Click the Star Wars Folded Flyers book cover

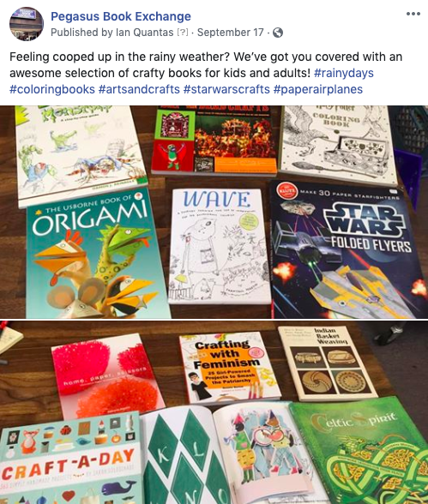[349, 250]
